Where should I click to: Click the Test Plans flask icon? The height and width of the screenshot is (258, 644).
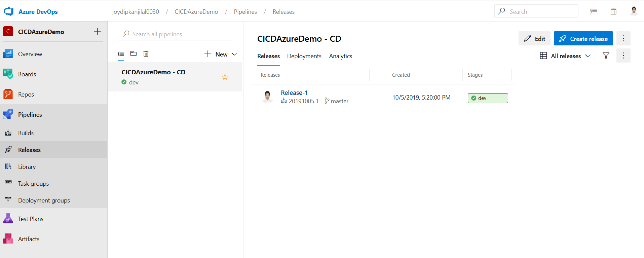click(x=8, y=218)
